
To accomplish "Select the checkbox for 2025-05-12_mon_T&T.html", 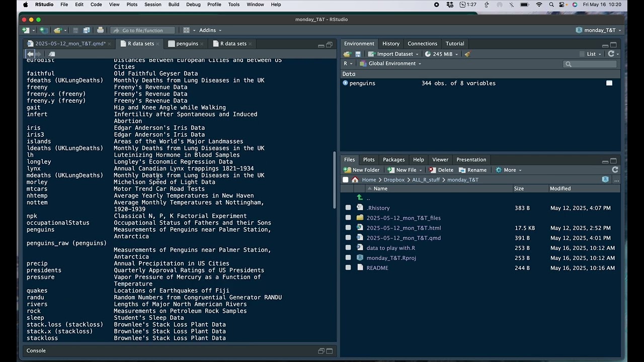I will [x=348, y=228].
